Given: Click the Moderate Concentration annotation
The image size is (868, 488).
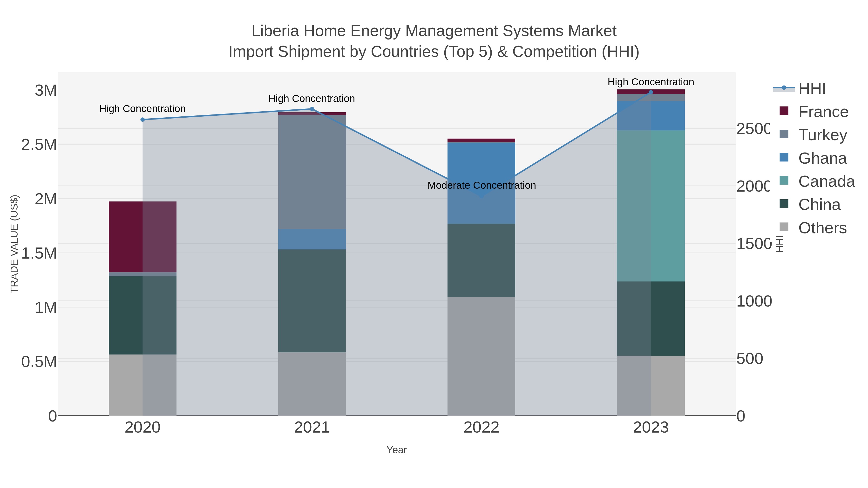Looking at the screenshot, I should 481,186.
